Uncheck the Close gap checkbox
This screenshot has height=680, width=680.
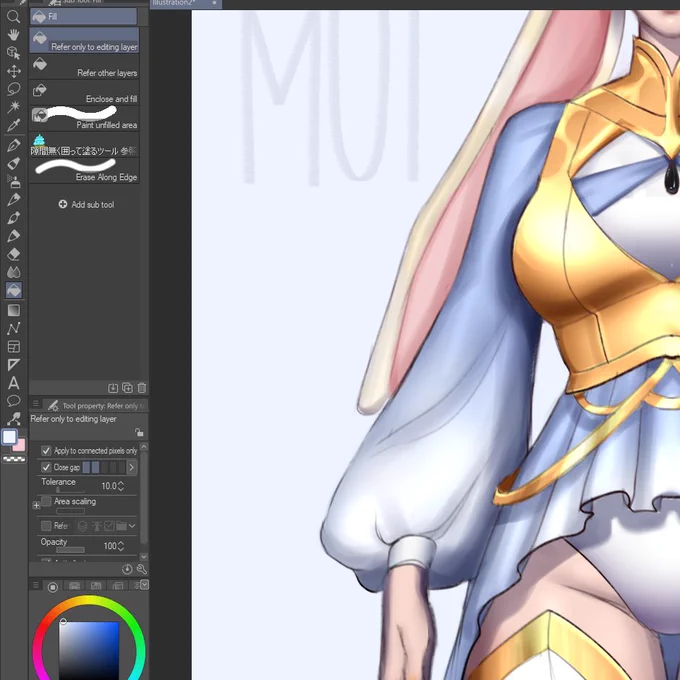point(46,467)
